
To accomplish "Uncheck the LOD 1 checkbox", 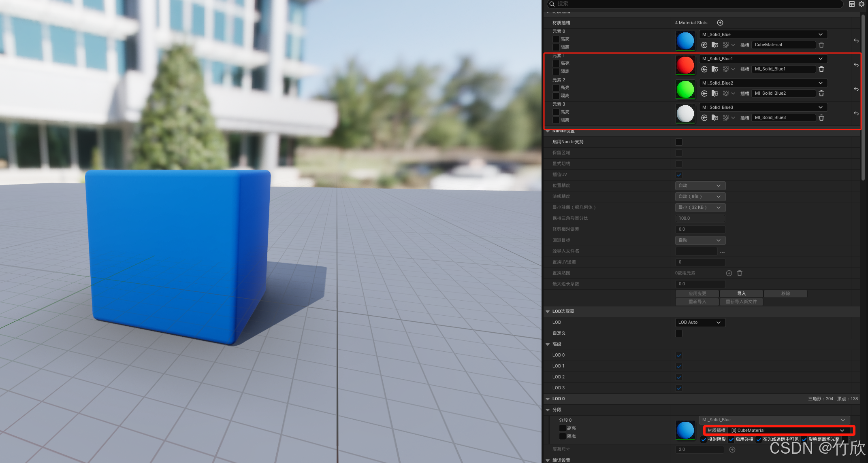I will pos(679,366).
